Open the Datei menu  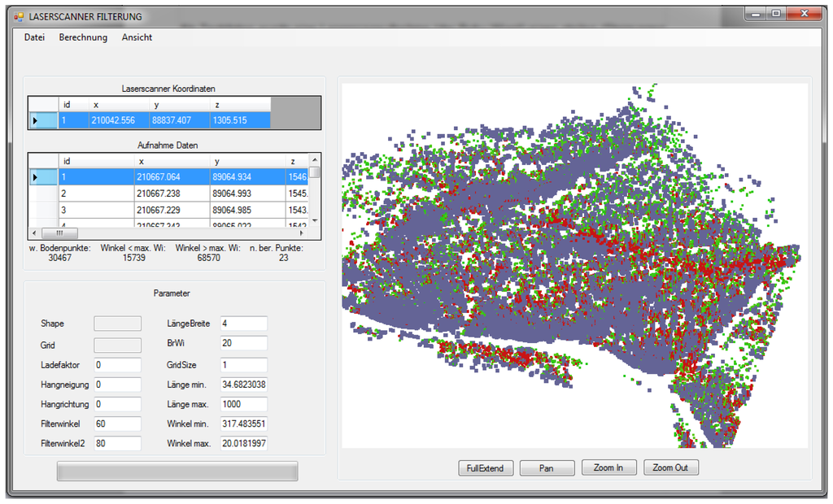34,37
